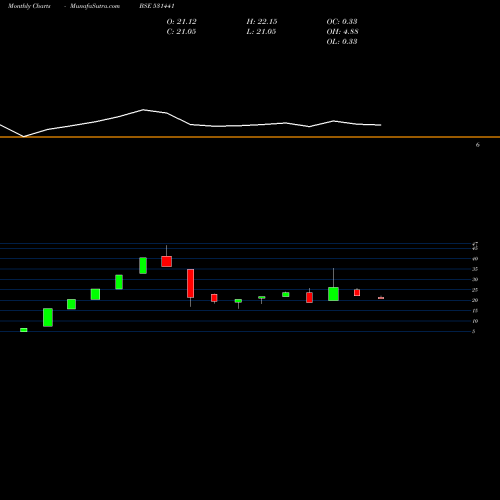Click the '6' label under orange line
The width and height of the screenshot is (500, 500).
(478, 145)
